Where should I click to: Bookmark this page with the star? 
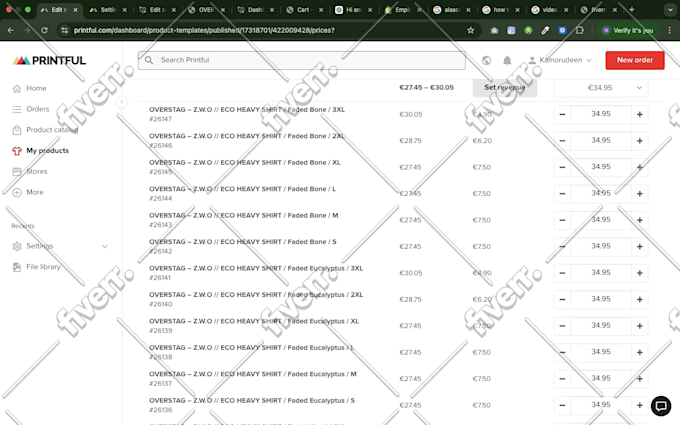[471, 30]
